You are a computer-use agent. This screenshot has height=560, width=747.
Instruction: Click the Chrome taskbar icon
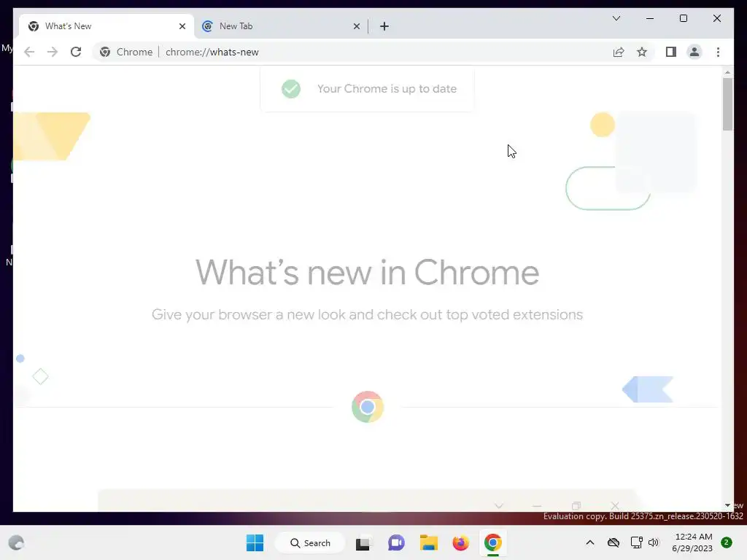[x=493, y=542]
